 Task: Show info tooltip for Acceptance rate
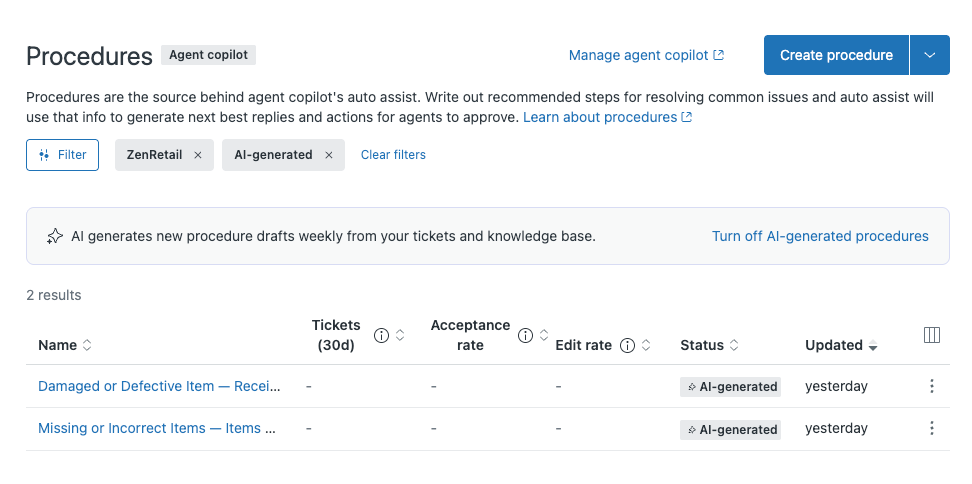pyautogui.click(x=525, y=335)
